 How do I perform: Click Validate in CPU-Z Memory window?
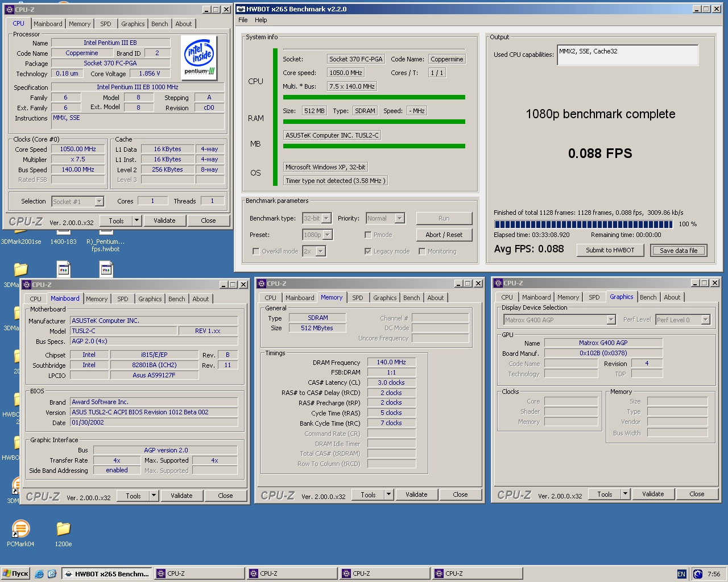pos(416,494)
